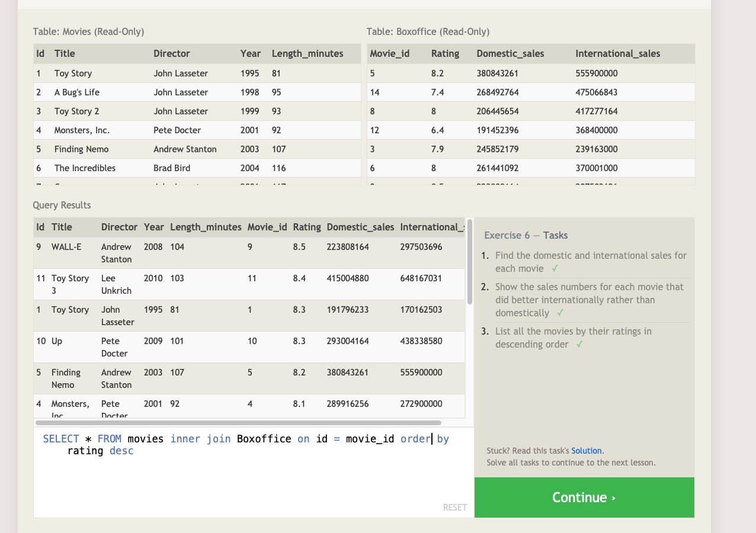Click the 'Table: Boxoffice (Read-Only)' label
756x533 pixels.
click(428, 31)
